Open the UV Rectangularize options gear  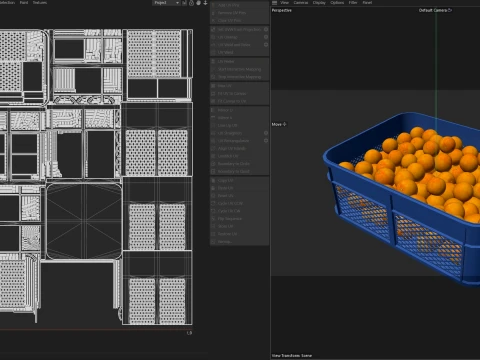click(x=266, y=141)
